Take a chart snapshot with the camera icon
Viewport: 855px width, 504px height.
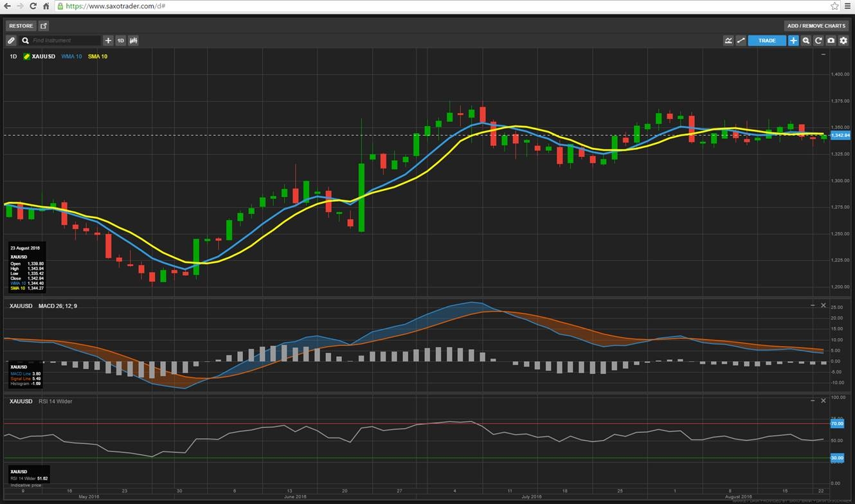(x=831, y=40)
